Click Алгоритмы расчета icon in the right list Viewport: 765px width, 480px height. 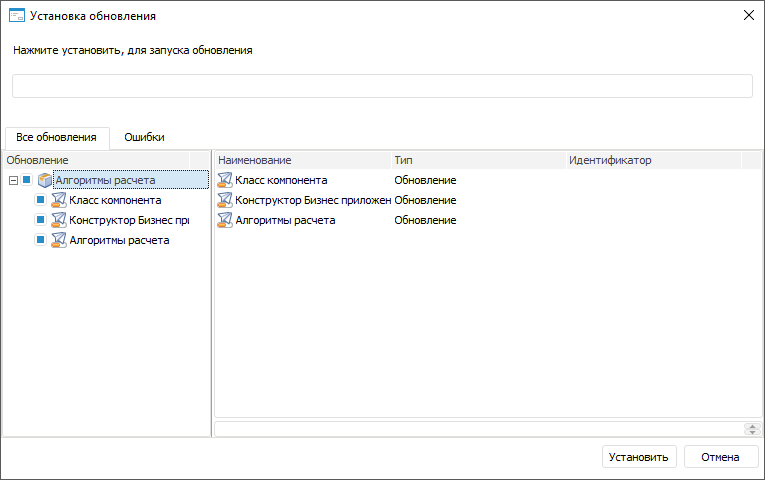coord(225,220)
